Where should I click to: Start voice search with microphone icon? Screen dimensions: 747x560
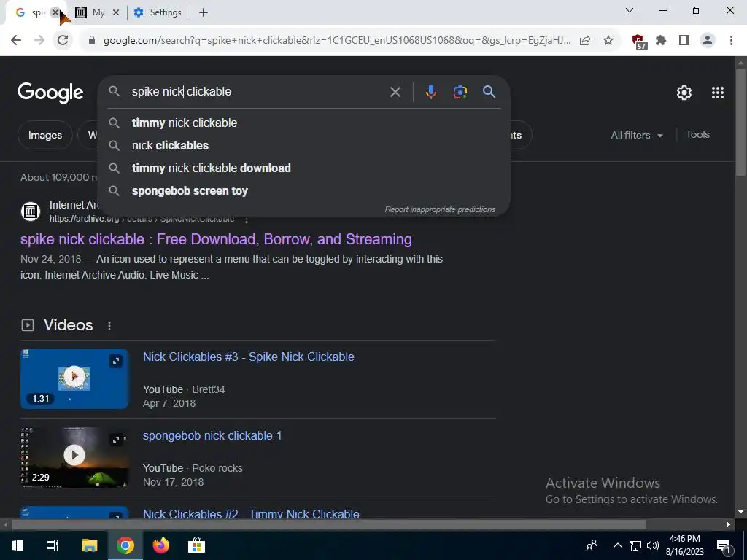point(430,92)
